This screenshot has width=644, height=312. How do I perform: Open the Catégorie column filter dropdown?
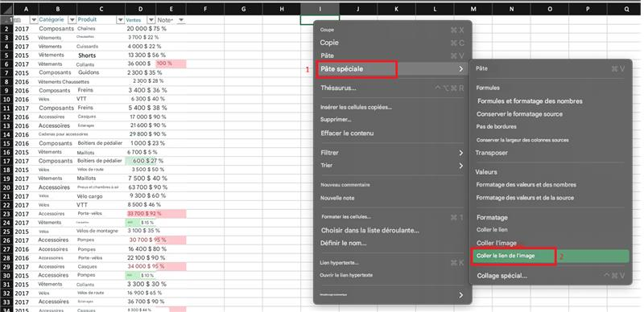[x=72, y=20]
